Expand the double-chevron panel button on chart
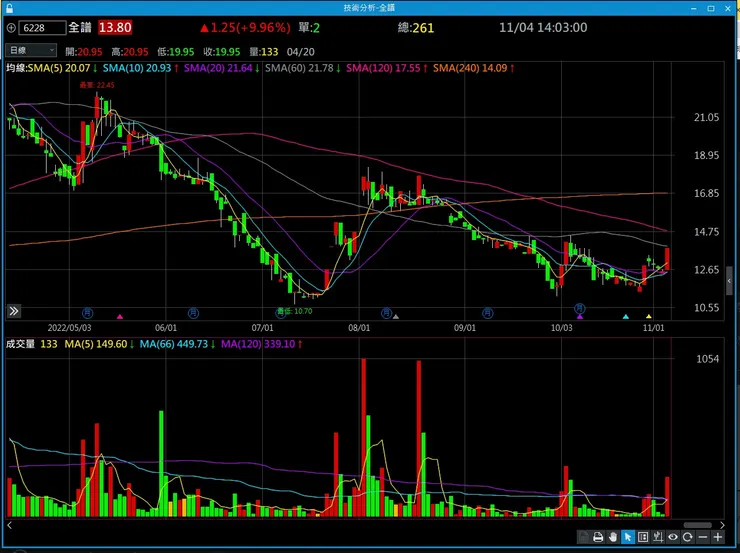The width and height of the screenshot is (740, 553). pyautogui.click(x=14, y=311)
